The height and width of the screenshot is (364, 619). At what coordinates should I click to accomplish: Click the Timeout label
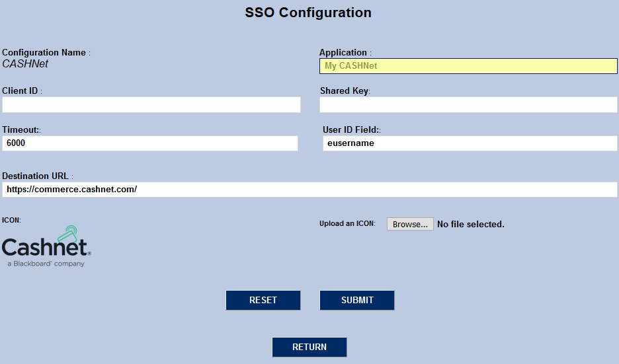(20, 129)
